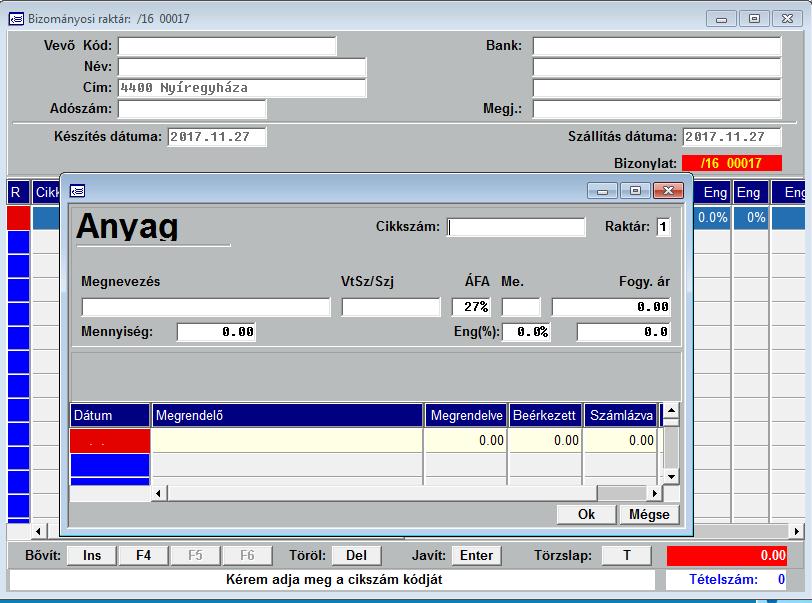Image resolution: width=812 pixels, height=603 pixels.
Task: Click the Beérkezett column header
Action: (545, 415)
